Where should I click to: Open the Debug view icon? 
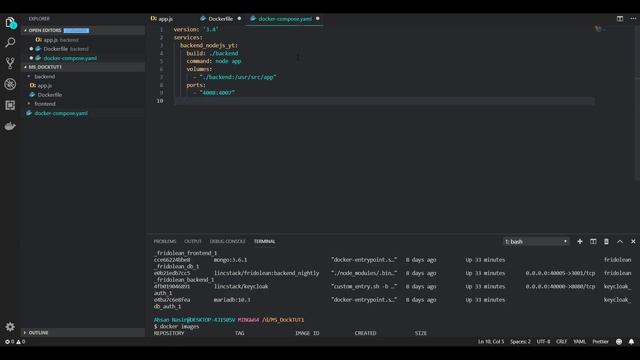point(10,84)
